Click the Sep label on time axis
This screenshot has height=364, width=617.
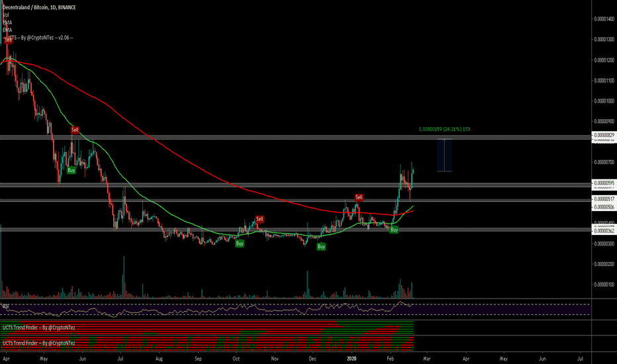pyautogui.click(x=198, y=359)
